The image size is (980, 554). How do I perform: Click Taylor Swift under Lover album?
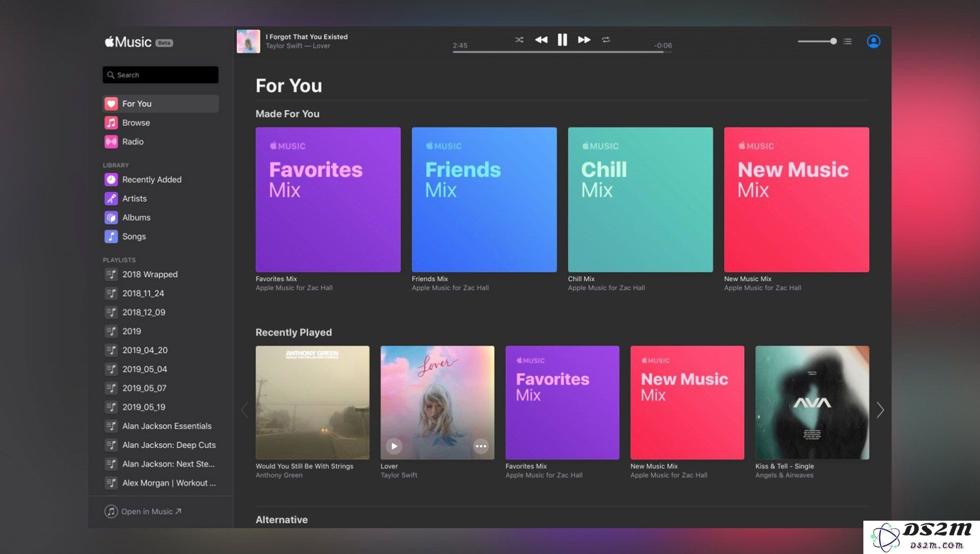point(399,475)
